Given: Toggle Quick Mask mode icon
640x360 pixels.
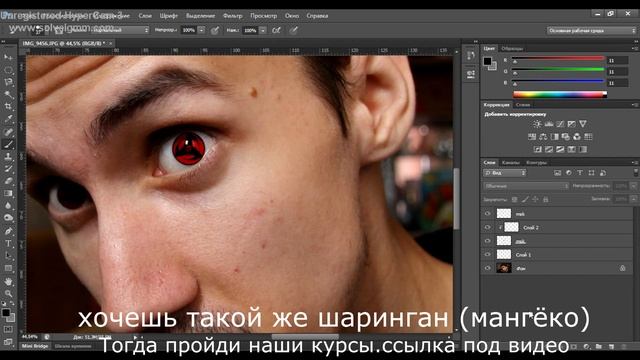Looking at the screenshot, I should (8, 329).
